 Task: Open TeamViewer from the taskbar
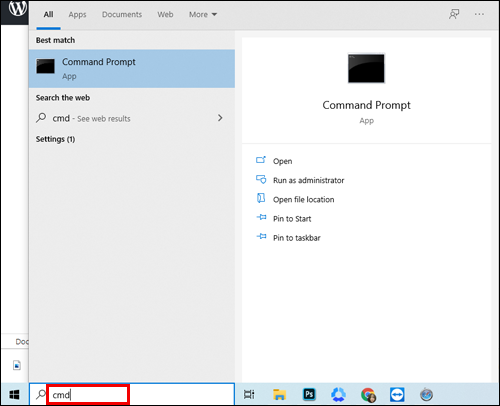tap(397, 395)
